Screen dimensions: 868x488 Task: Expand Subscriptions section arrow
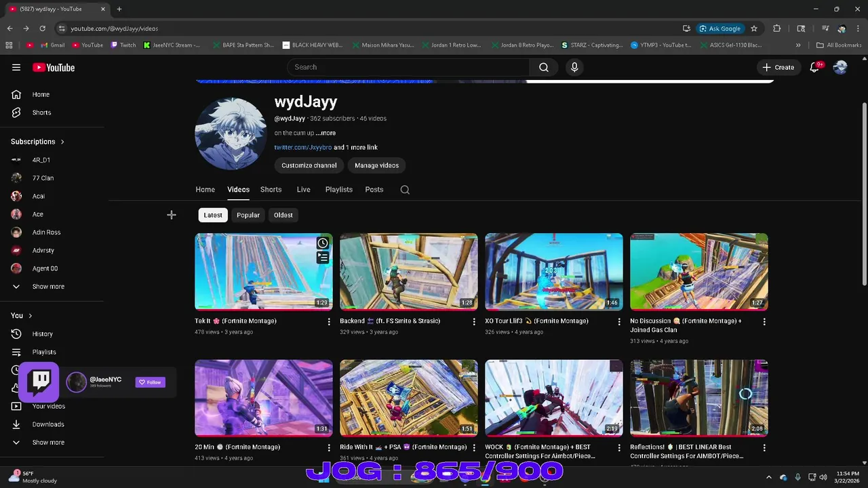click(x=62, y=142)
